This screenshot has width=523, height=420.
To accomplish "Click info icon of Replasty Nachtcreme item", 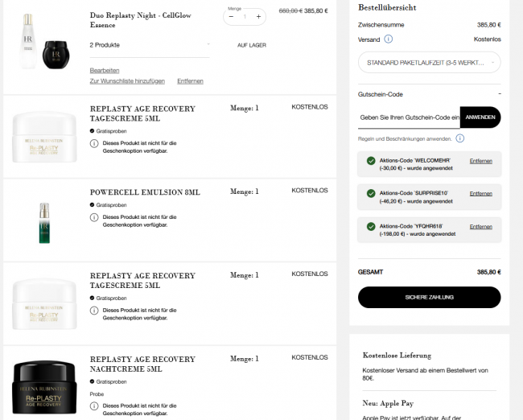I will pyautogui.click(x=94, y=406).
